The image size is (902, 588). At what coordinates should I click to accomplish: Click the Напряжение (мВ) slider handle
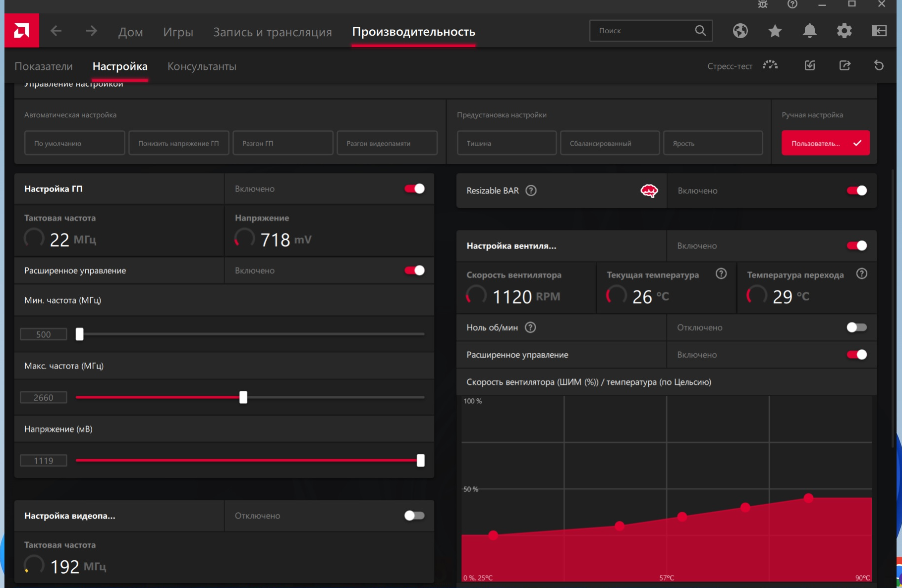pos(421,461)
